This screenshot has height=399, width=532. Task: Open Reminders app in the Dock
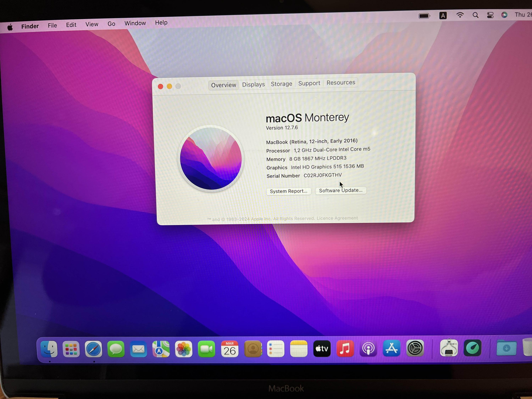click(x=276, y=349)
